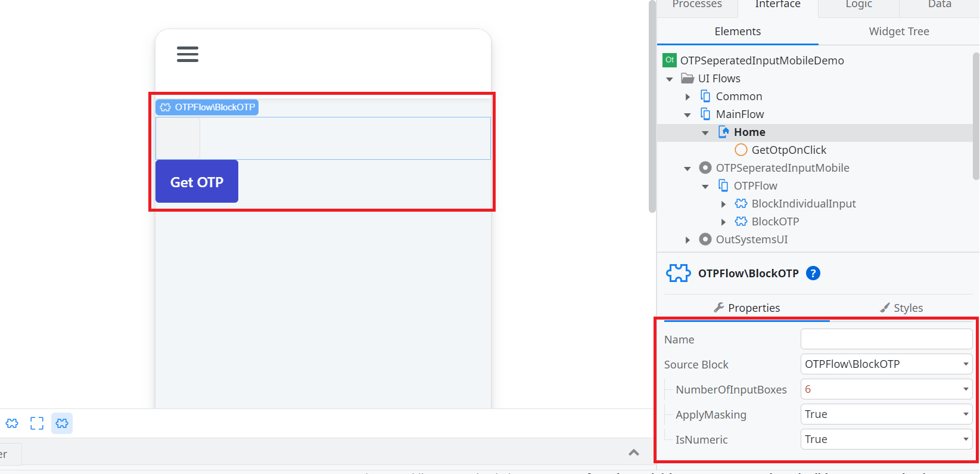Click the elements tree scrollbar
The height and width of the screenshot is (474, 980).
976,116
